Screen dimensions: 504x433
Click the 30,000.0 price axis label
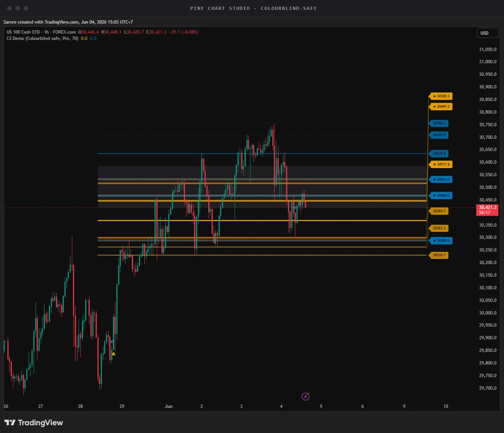tap(488, 313)
